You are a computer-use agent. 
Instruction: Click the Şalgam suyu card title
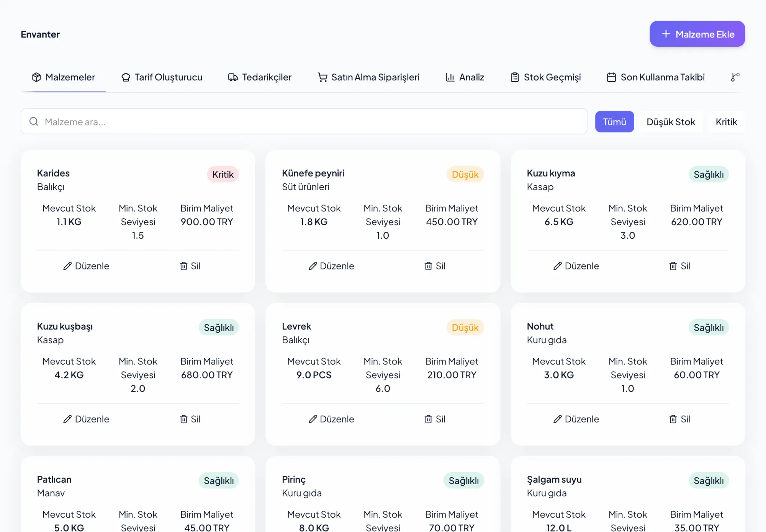click(x=554, y=480)
